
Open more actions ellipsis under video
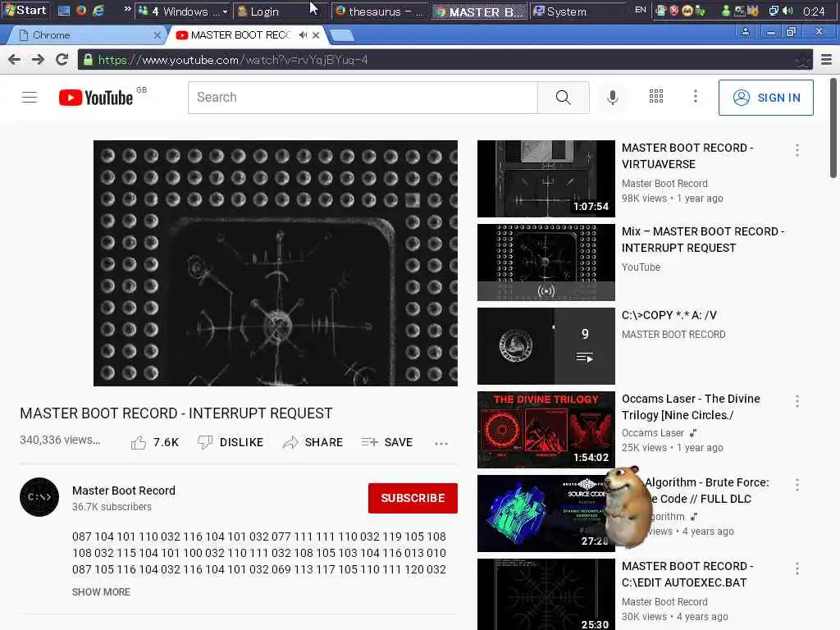pos(441,444)
